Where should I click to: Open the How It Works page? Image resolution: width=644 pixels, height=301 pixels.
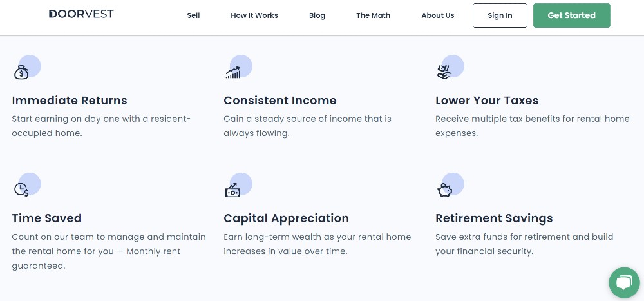coord(254,15)
